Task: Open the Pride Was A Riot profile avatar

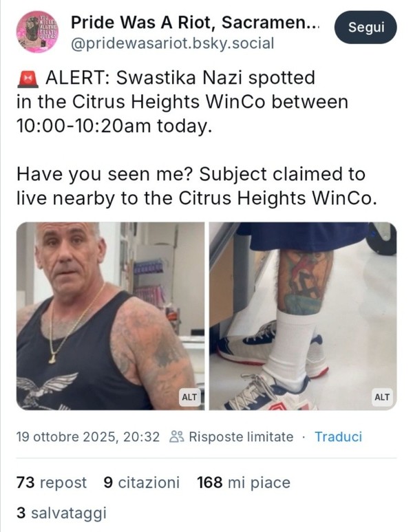Action: 37,32
